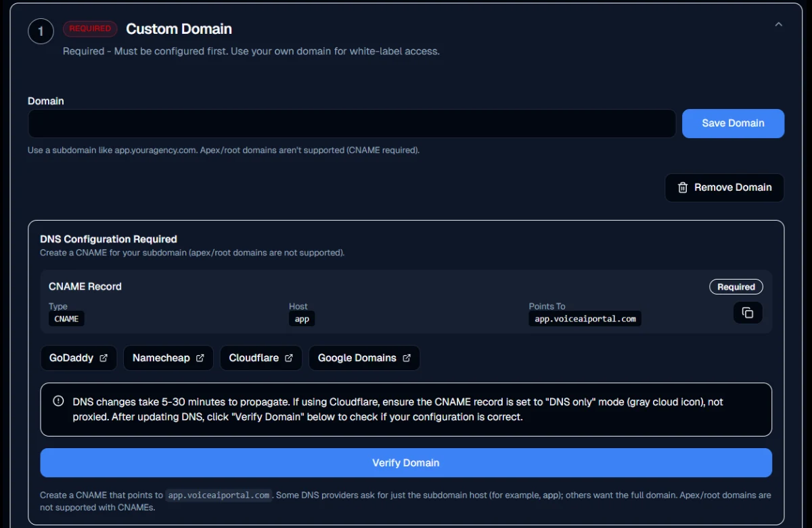This screenshot has height=528, width=812.
Task: Click the external-link icon beside Google Domains
Action: (x=406, y=357)
